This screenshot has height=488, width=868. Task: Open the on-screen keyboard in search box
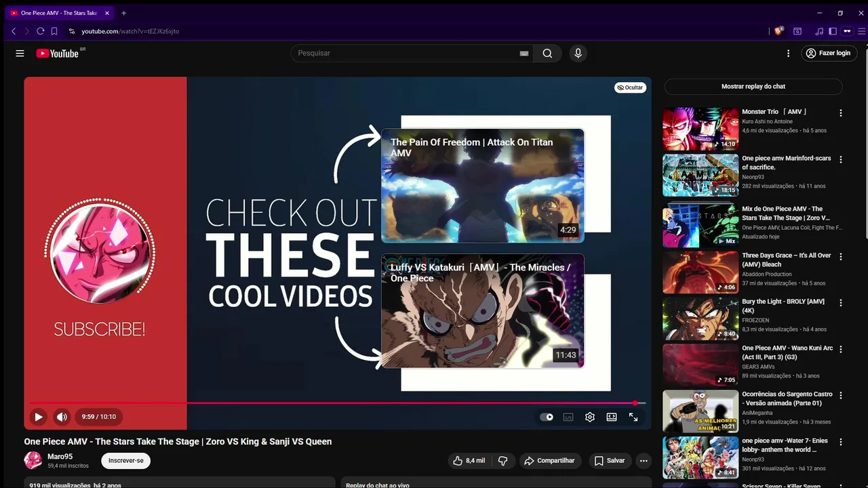pyautogui.click(x=524, y=54)
